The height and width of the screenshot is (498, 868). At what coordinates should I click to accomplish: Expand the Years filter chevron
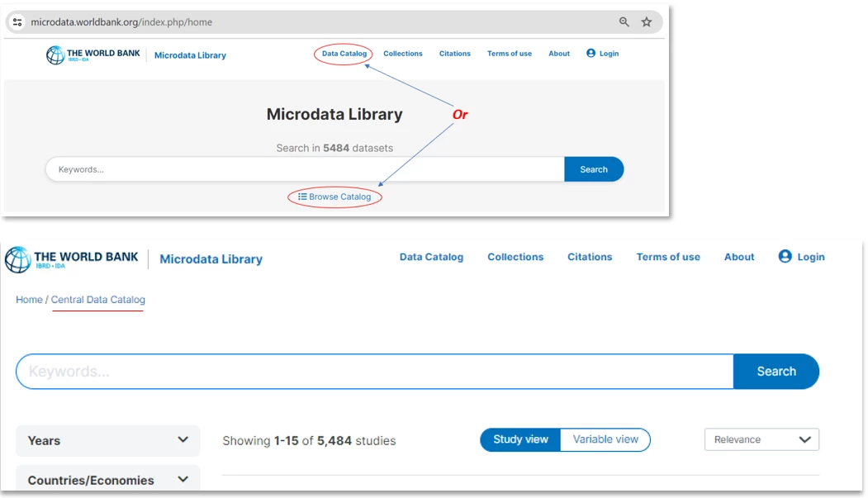183,440
